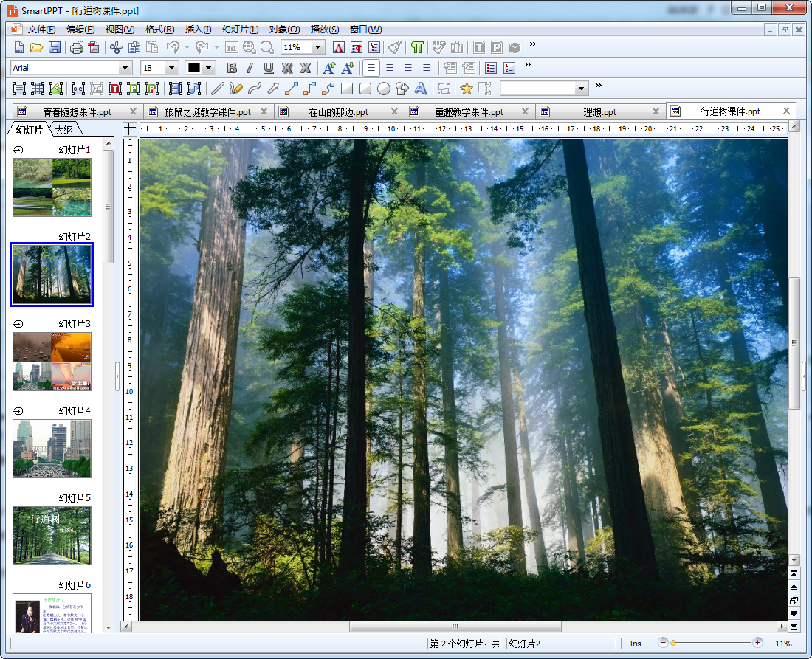812x659 pixels.
Task: Draw a rectangle shape
Action: point(346,89)
